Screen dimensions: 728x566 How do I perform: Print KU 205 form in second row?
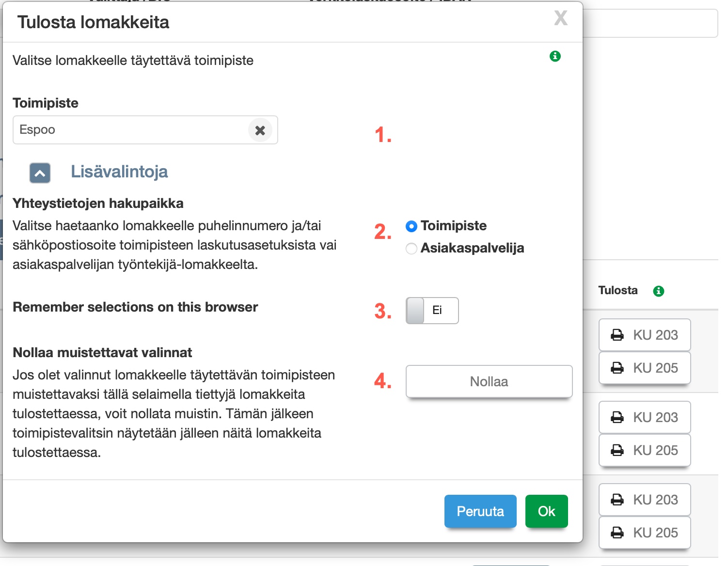click(644, 450)
